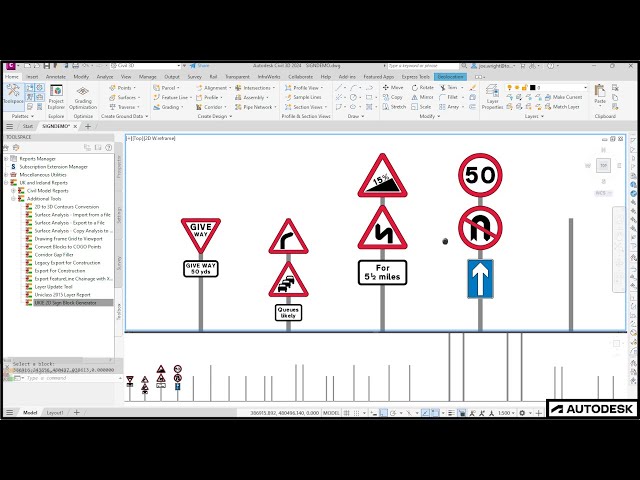This screenshot has height=480, width=640.
Task: Open the annotation scale 1:500 dropdown
Action: point(506,413)
